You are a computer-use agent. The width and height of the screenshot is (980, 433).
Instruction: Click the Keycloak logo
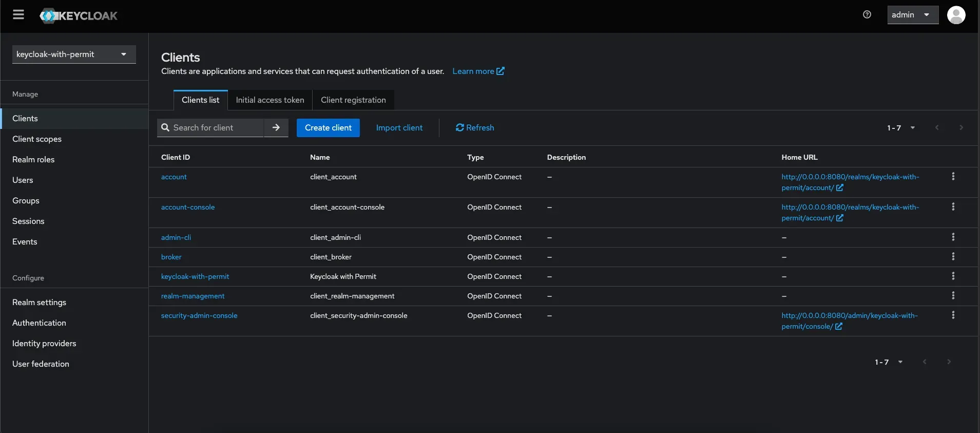pyautogui.click(x=79, y=16)
